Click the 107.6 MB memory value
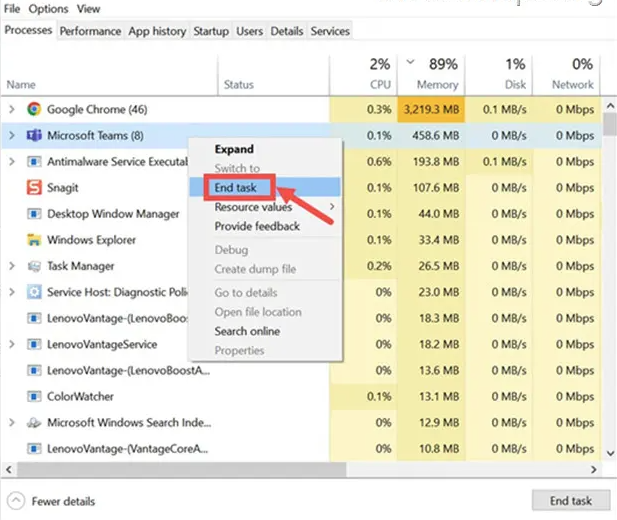This screenshot has width=617, height=520. pyautogui.click(x=436, y=188)
